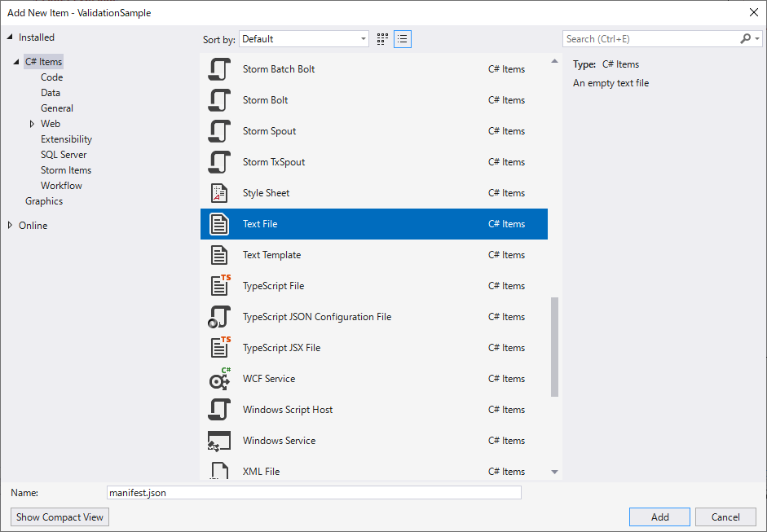Select the Storm Items category
767x532 pixels.
pyautogui.click(x=66, y=170)
